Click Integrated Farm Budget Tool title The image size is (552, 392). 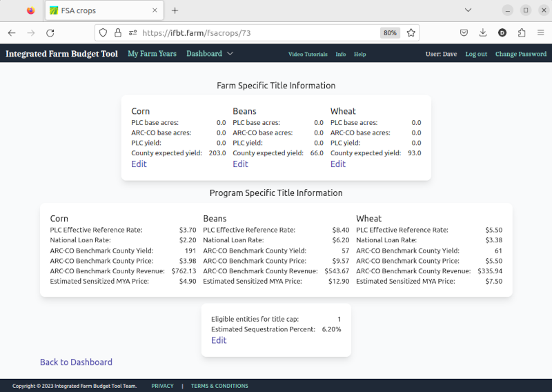[x=61, y=54]
